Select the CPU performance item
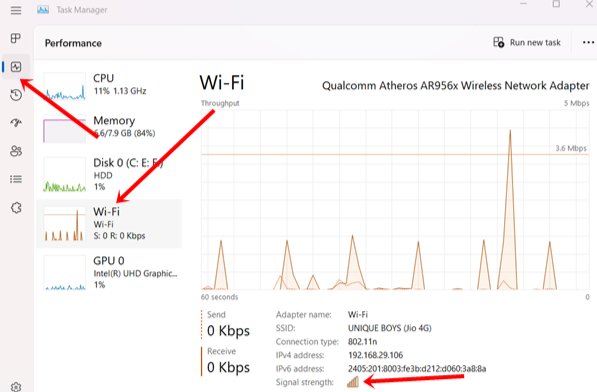The width and height of the screenshot is (597, 392). [x=109, y=86]
